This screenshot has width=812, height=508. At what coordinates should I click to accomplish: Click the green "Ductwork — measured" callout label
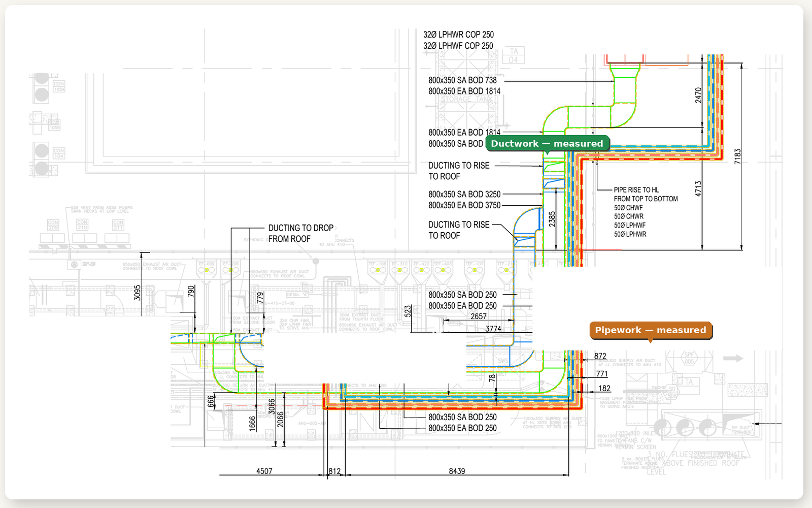(547, 144)
